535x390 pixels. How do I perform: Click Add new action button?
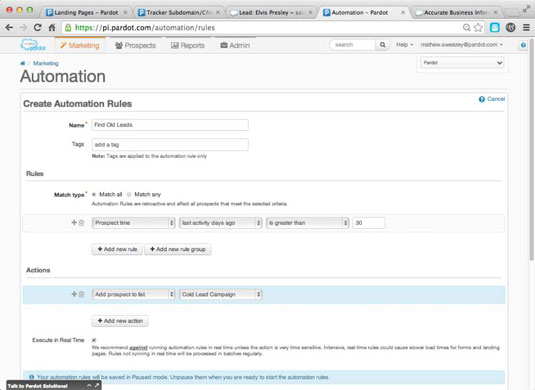pyautogui.click(x=120, y=321)
